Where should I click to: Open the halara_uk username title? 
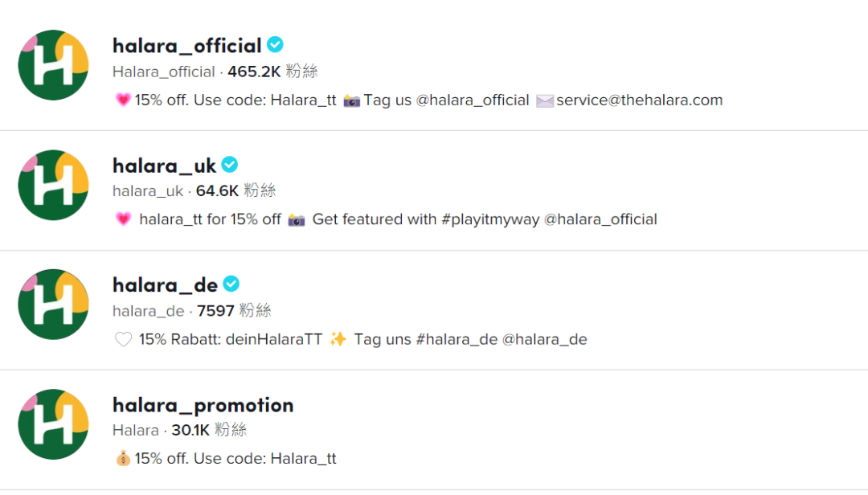(x=164, y=166)
